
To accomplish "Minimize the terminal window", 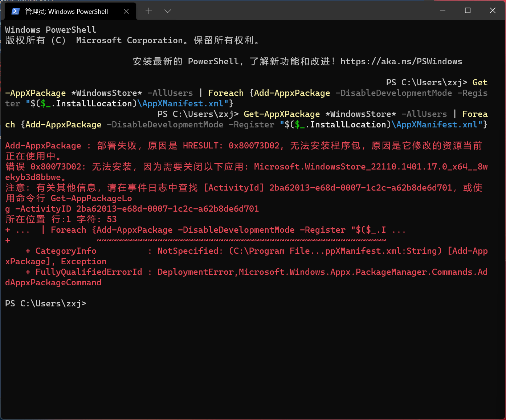I will [442, 11].
